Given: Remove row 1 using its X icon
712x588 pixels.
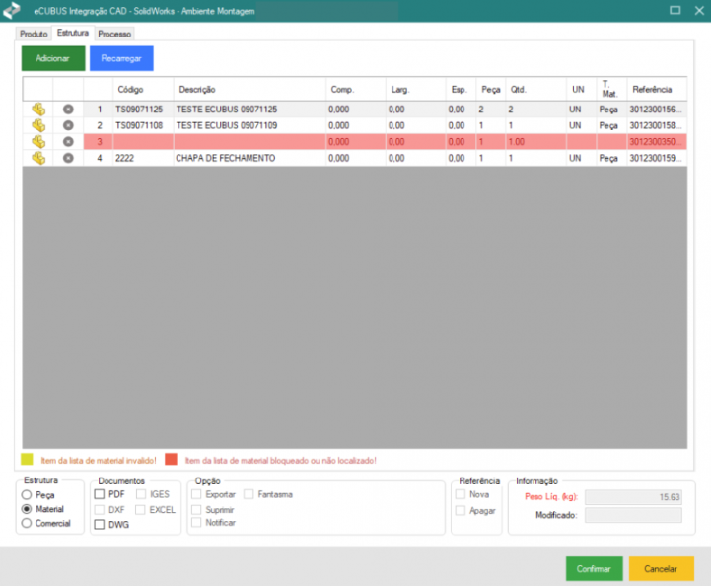Looking at the screenshot, I should pos(68,110).
